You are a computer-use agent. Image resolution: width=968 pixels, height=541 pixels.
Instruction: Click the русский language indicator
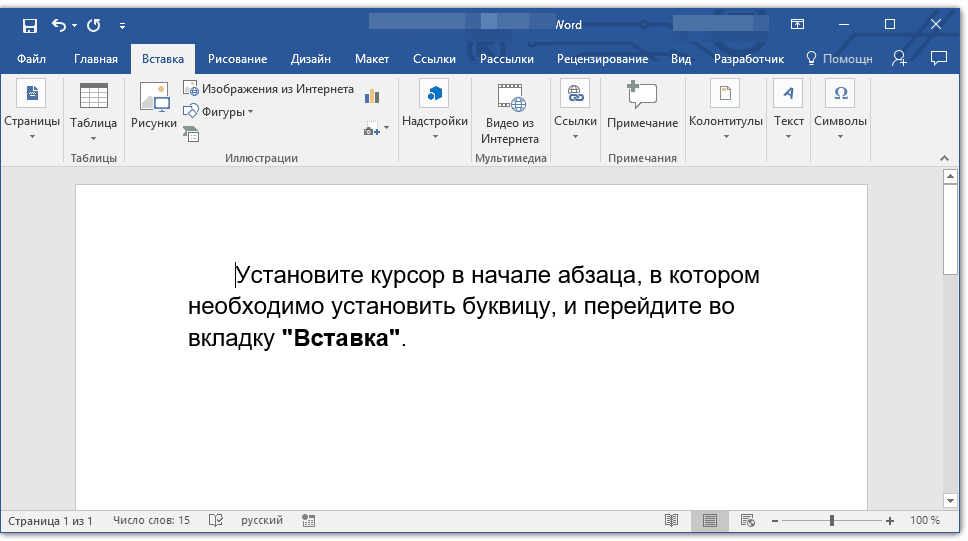pos(261,521)
